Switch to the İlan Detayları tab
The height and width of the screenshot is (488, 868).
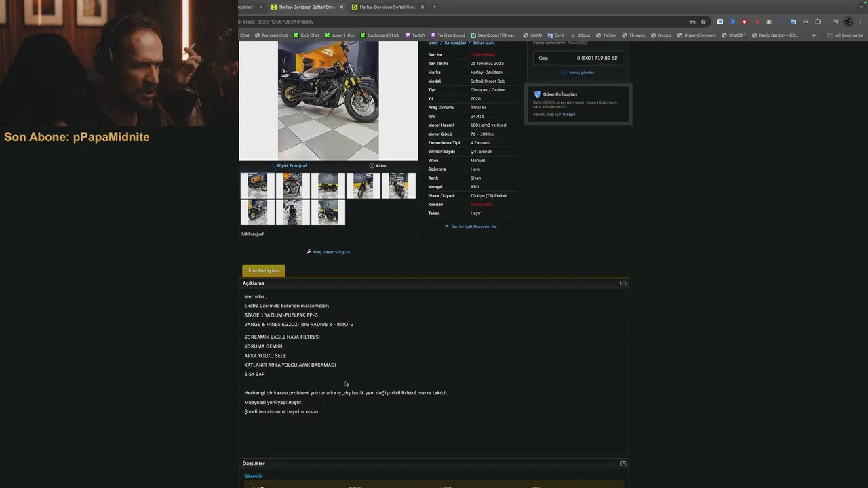coord(264,270)
